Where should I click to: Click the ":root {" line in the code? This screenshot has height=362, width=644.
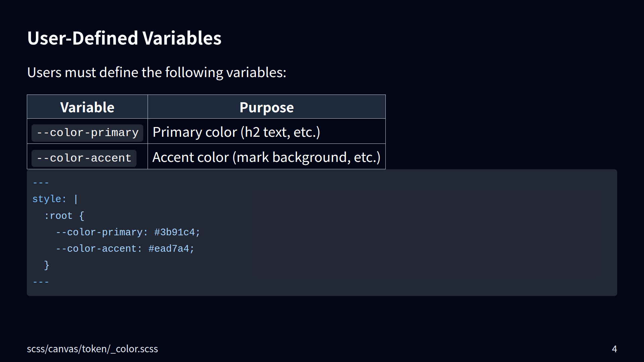[x=64, y=216]
